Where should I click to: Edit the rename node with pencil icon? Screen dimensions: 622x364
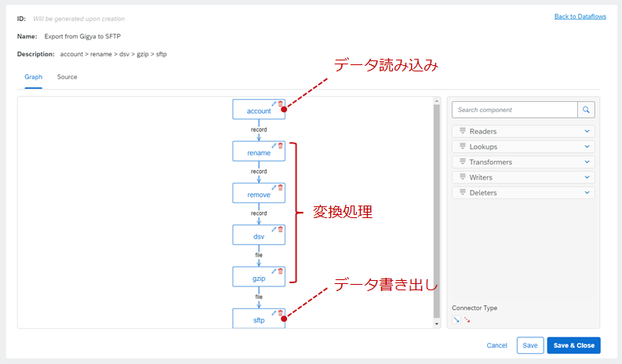[x=274, y=146]
